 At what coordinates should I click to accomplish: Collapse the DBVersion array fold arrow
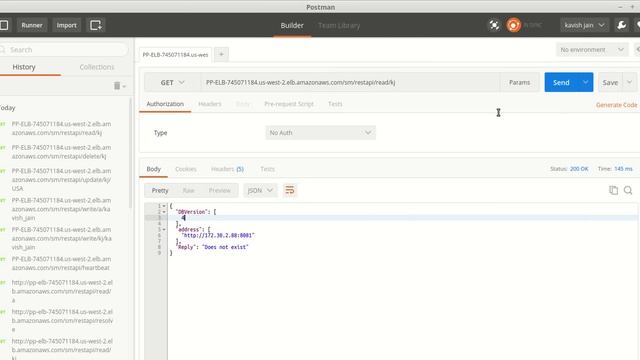[x=164, y=212]
